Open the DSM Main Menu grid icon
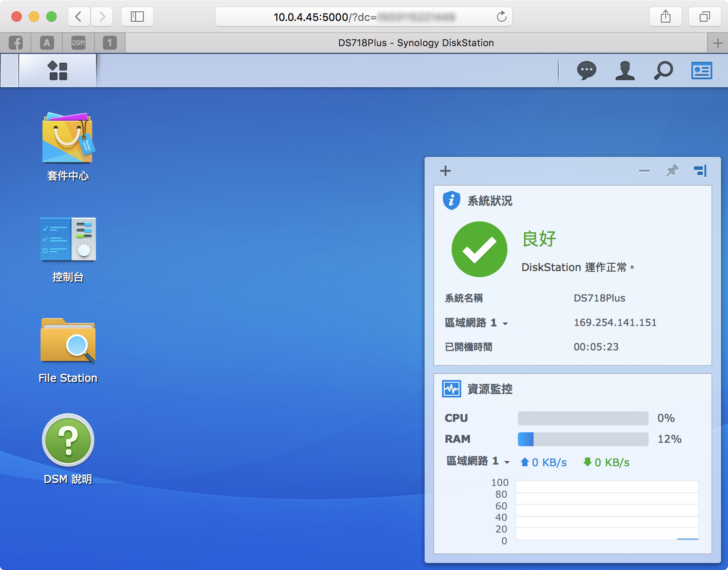The width and height of the screenshot is (728, 570). tap(58, 71)
